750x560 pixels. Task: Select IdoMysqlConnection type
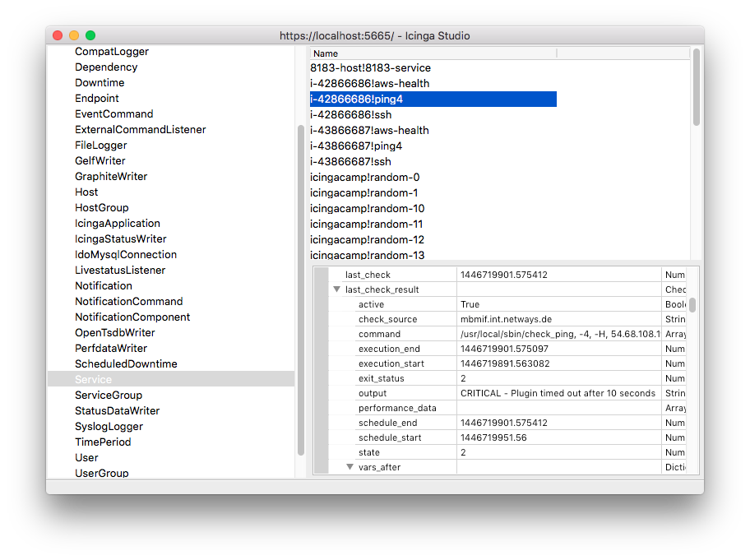[x=126, y=254]
